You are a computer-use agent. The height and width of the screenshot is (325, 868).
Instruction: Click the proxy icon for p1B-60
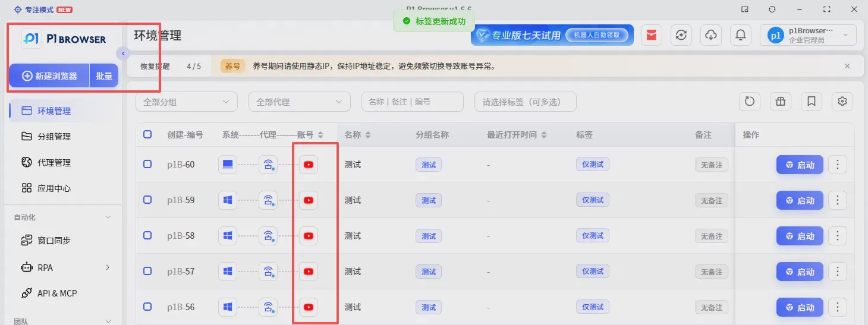coord(268,165)
